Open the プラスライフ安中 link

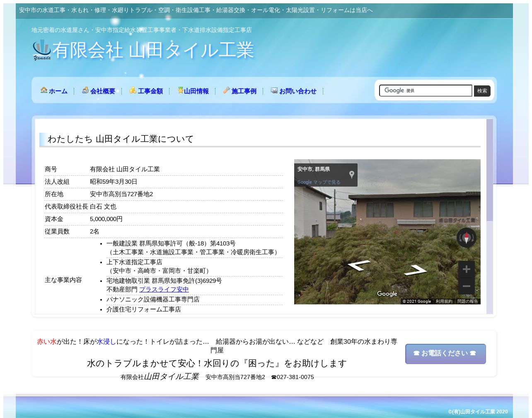164,289
